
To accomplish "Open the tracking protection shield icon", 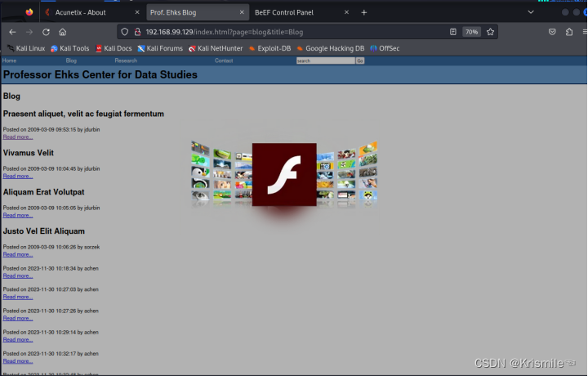I will coord(125,32).
